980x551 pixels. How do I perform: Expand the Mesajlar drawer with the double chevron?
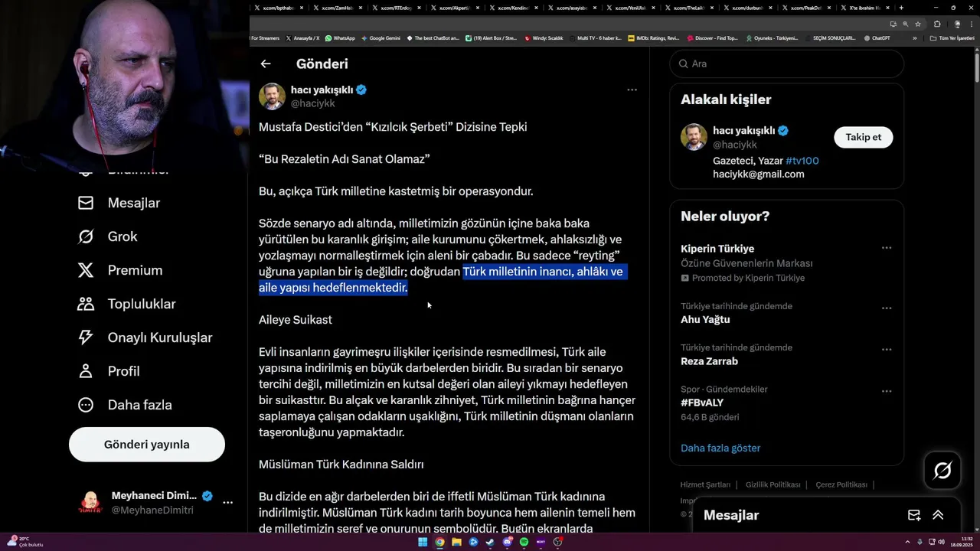[938, 515]
